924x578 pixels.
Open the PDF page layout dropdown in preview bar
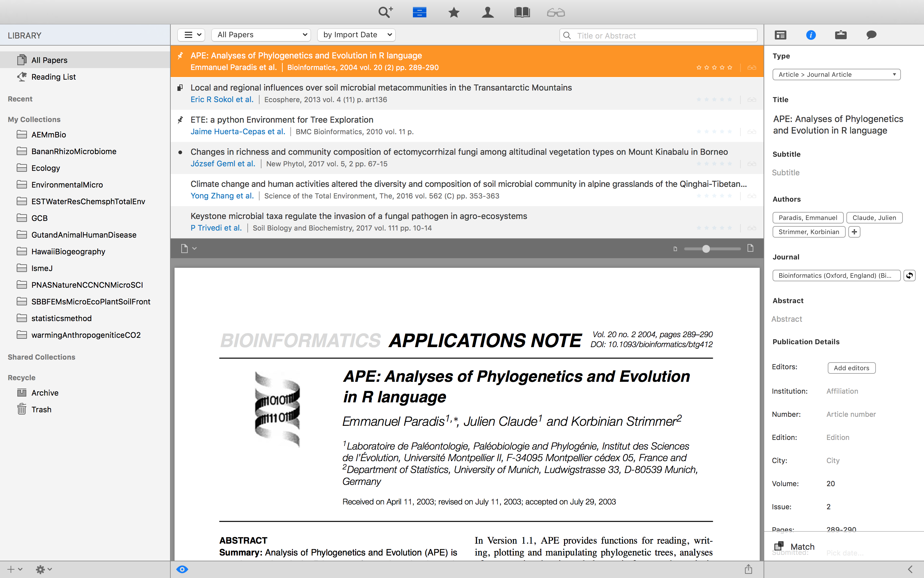[x=189, y=249]
